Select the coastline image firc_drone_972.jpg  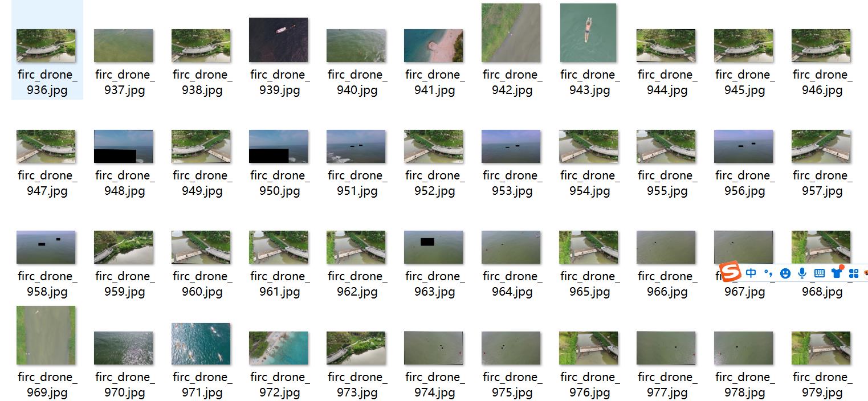tap(279, 348)
